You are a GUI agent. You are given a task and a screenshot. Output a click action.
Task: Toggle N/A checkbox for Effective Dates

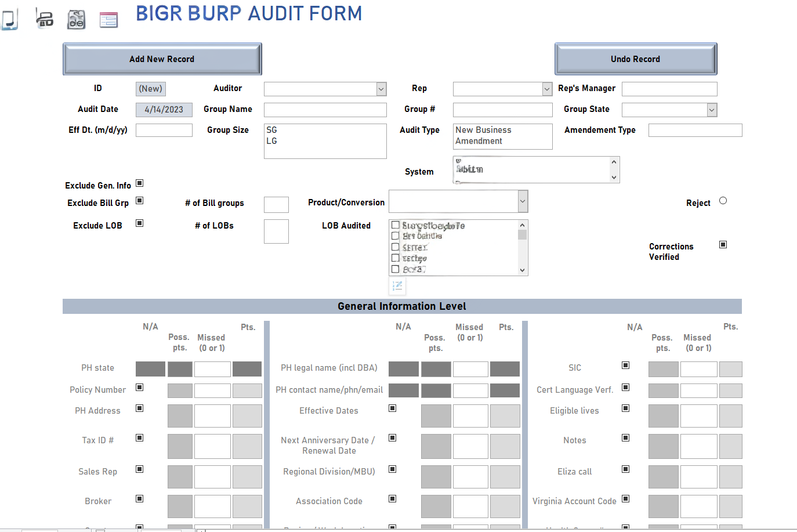tap(393, 408)
